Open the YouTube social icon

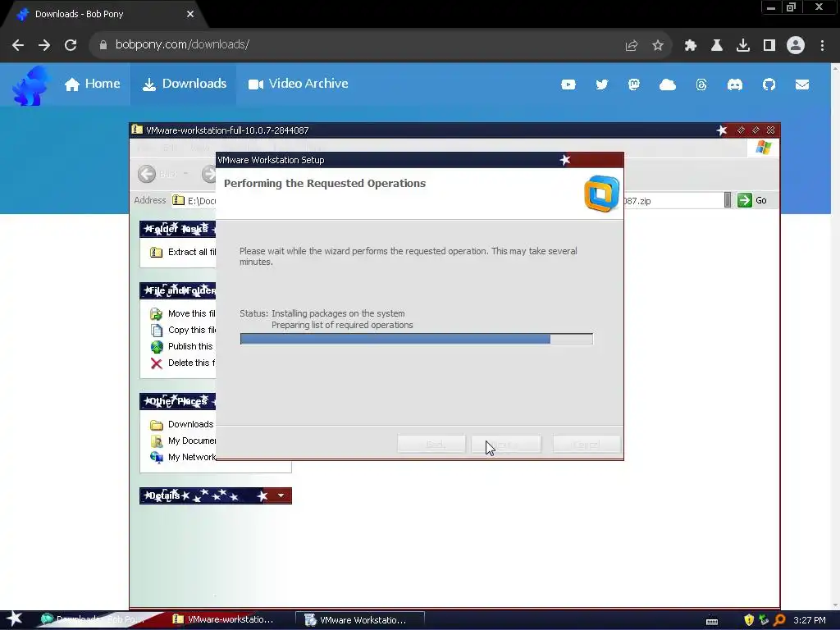point(568,84)
